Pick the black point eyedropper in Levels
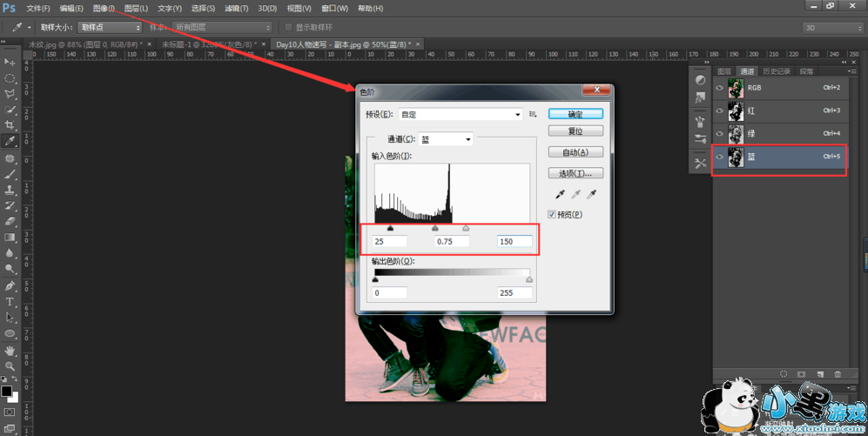Image resolution: width=868 pixels, height=436 pixels. [560, 194]
